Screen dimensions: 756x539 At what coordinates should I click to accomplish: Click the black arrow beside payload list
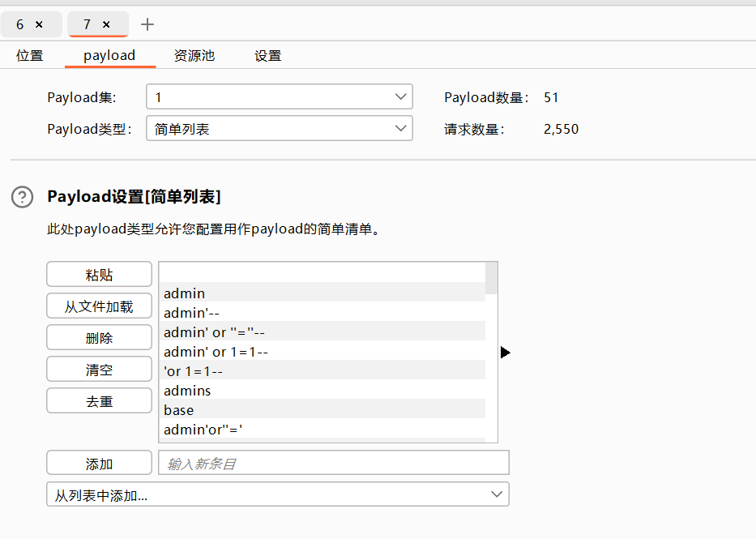click(505, 353)
